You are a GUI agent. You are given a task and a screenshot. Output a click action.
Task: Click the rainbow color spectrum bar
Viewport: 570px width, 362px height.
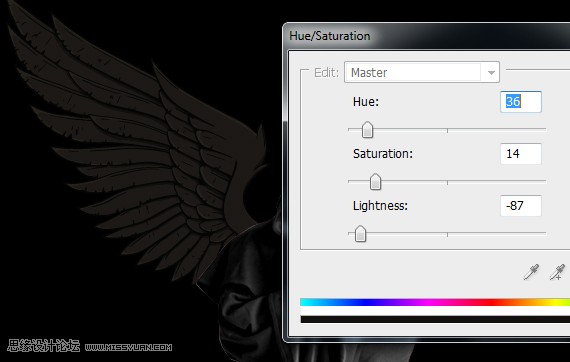pos(435,302)
